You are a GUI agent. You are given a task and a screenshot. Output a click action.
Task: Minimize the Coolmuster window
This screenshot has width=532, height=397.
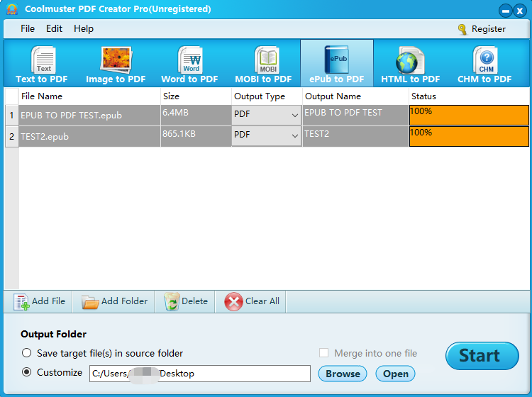click(505, 11)
